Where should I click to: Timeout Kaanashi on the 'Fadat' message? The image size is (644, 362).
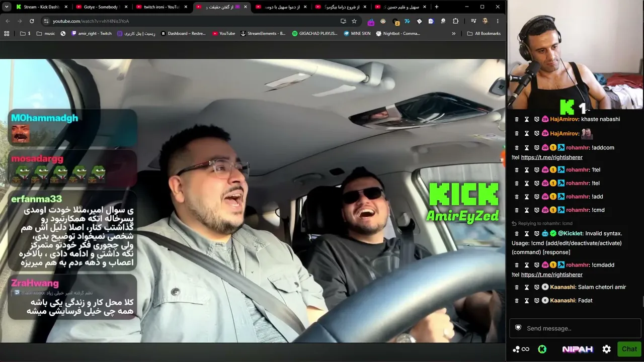pos(527,301)
